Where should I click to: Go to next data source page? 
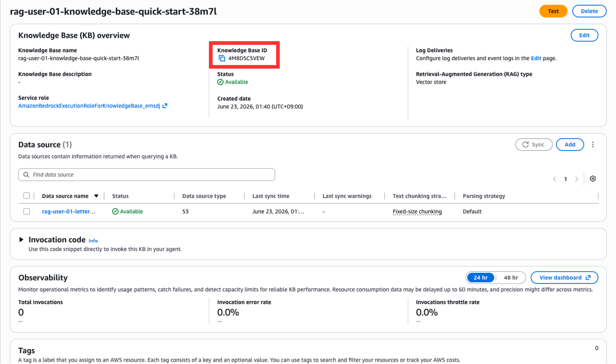click(577, 179)
